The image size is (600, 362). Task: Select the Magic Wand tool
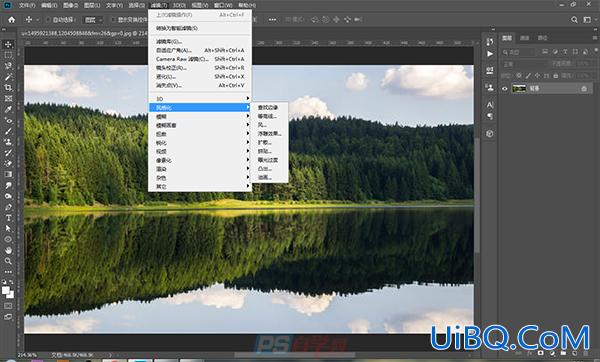pos(8,77)
